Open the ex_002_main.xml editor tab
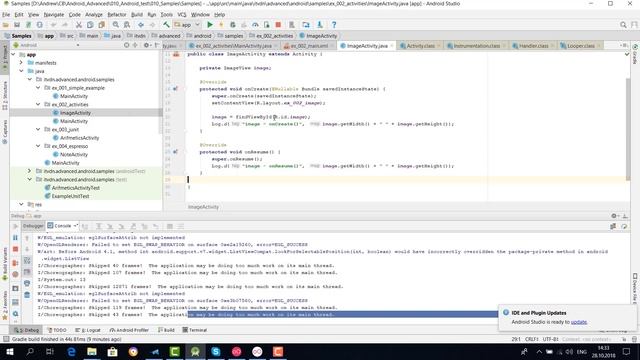Viewport: 640px width, 360px height. tap(309, 46)
